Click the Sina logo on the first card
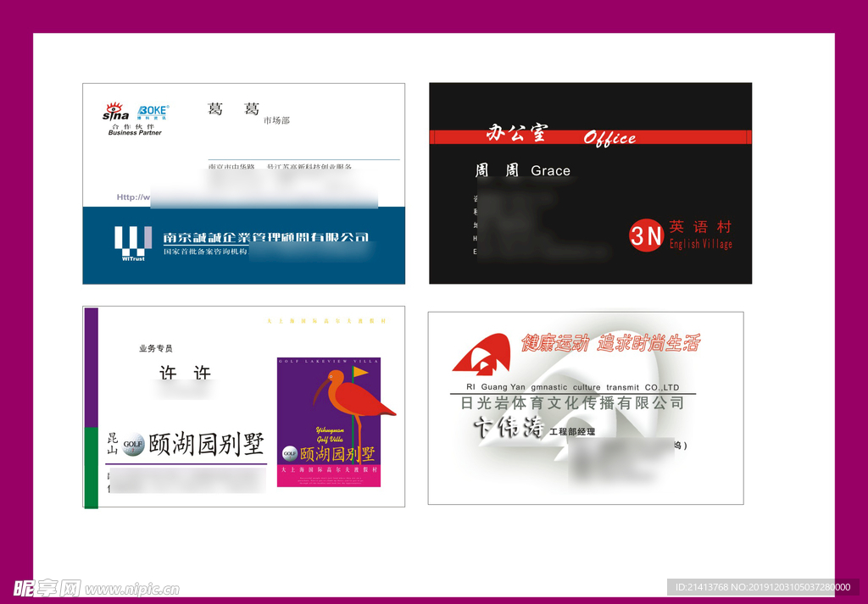Viewport: 868px width, 604px height. point(115,112)
